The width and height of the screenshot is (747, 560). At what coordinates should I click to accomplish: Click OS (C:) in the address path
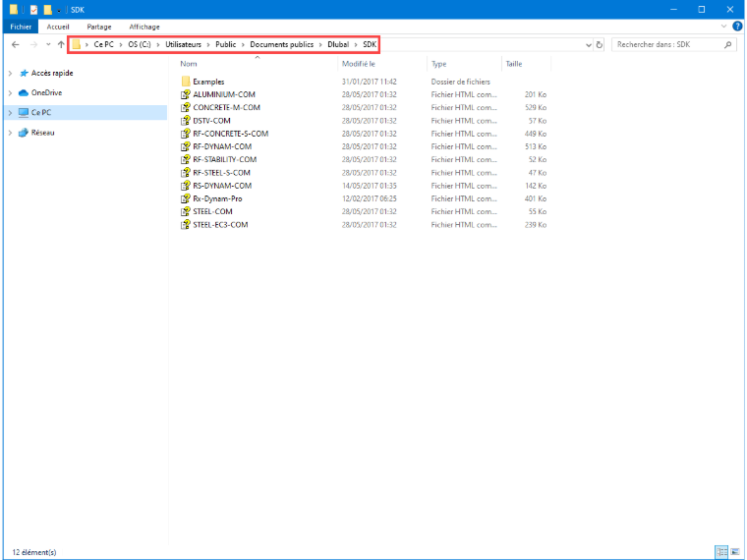click(140, 44)
